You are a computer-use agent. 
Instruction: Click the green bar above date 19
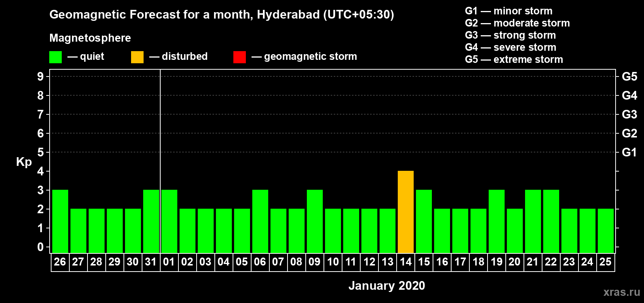coord(497,222)
